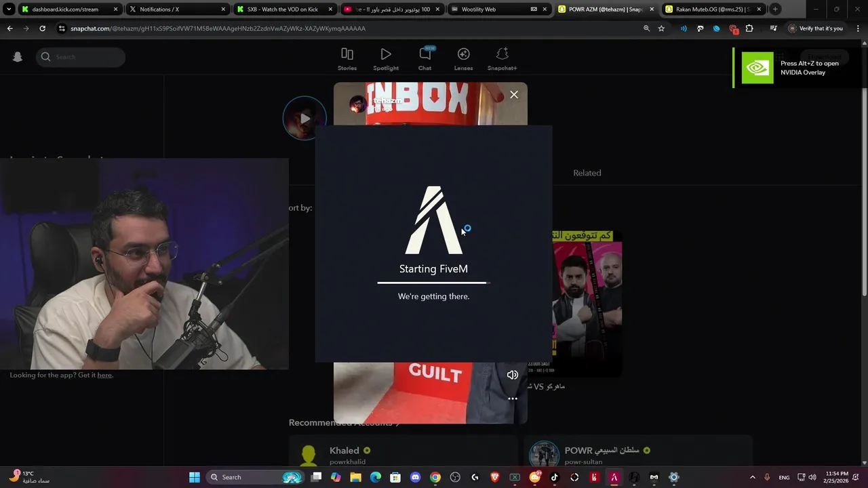The height and width of the screenshot is (488, 868).
Task: Open TikTok from the taskbar
Action: pos(554,477)
